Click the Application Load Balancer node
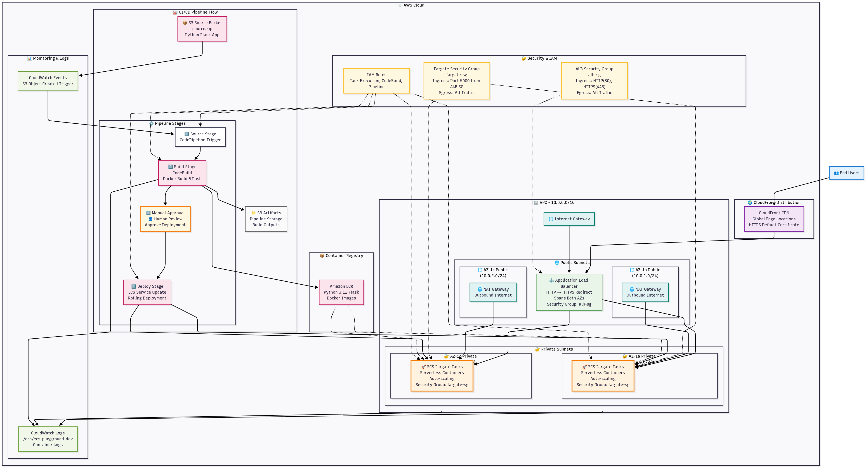 [569, 292]
